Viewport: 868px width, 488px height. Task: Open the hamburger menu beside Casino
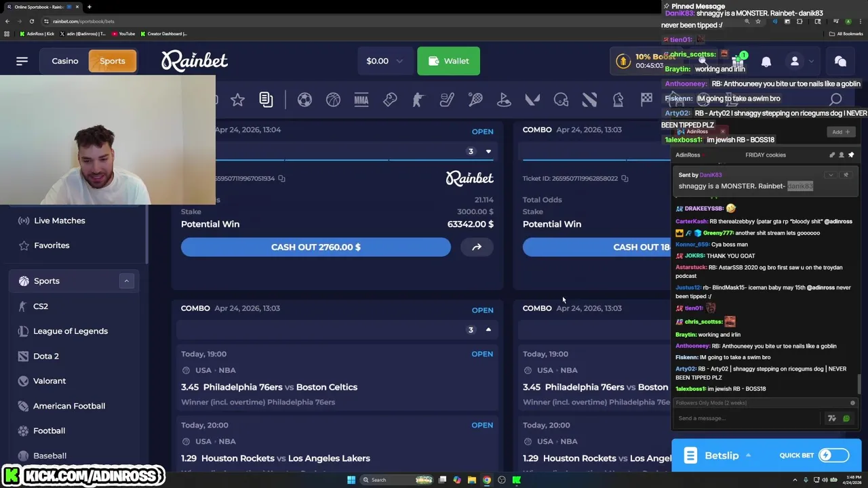[22, 61]
